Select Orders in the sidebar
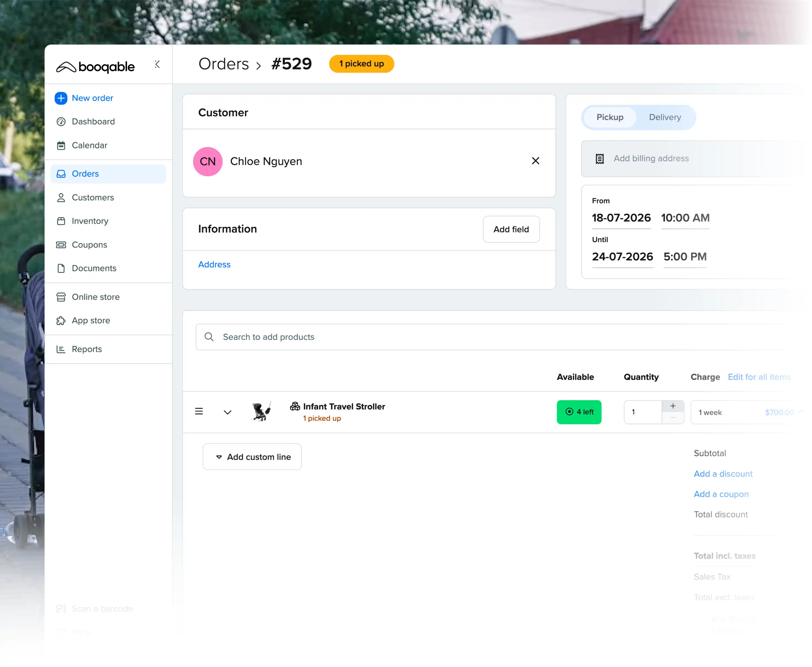The image size is (812, 667). click(108, 174)
